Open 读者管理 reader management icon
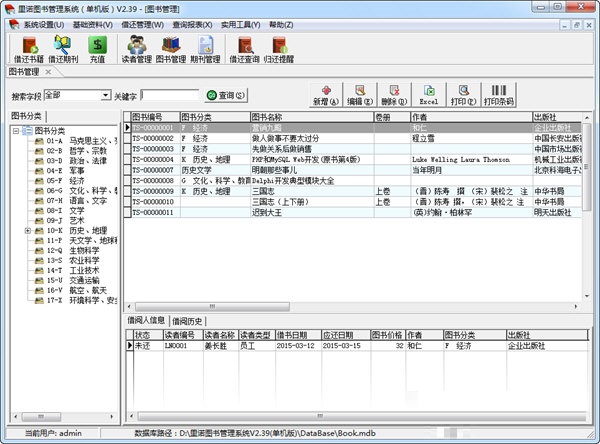 coord(136,48)
